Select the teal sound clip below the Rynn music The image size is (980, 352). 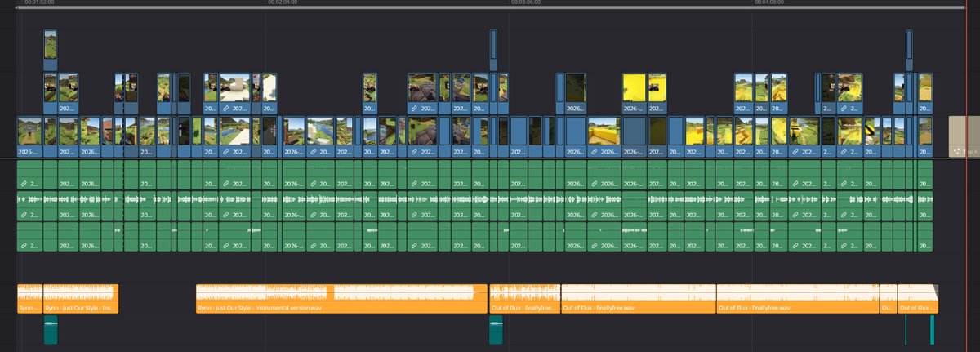tap(51, 330)
